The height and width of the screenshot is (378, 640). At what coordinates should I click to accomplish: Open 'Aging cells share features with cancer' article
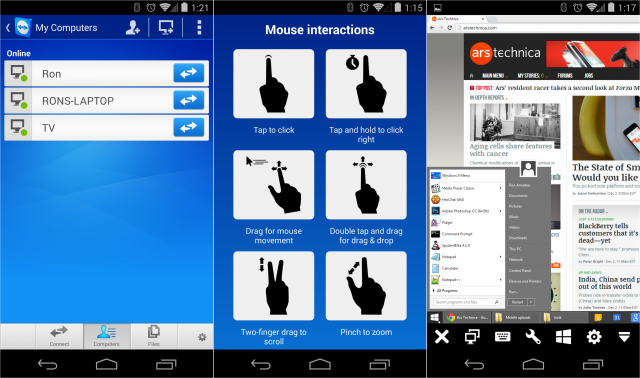coord(511,149)
